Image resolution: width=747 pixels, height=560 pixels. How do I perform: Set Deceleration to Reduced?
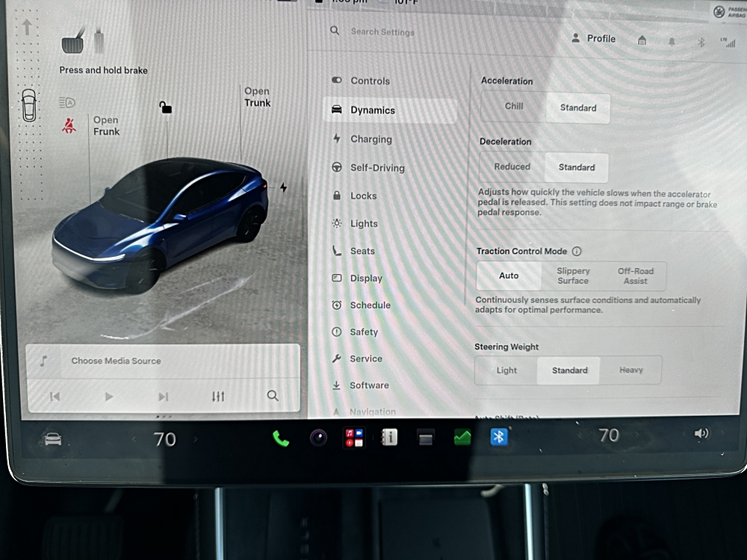[512, 167]
